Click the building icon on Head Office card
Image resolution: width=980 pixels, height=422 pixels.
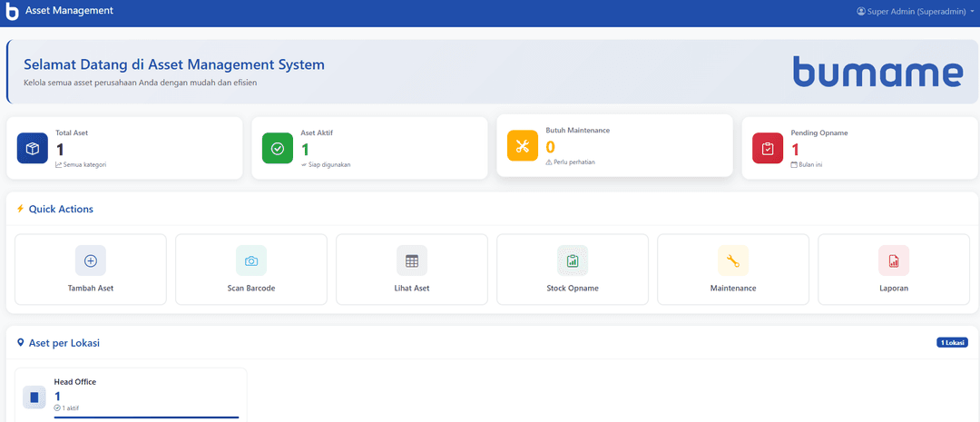[x=34, y=397]
